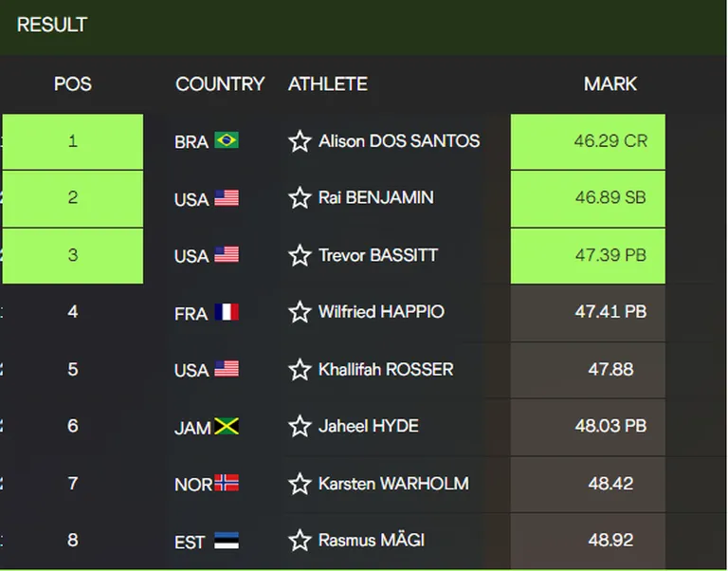Viewport: 728px width, 571px height.
Task: Star Trevor BASSITT as a favorite
Action: [x=300, y=255]
